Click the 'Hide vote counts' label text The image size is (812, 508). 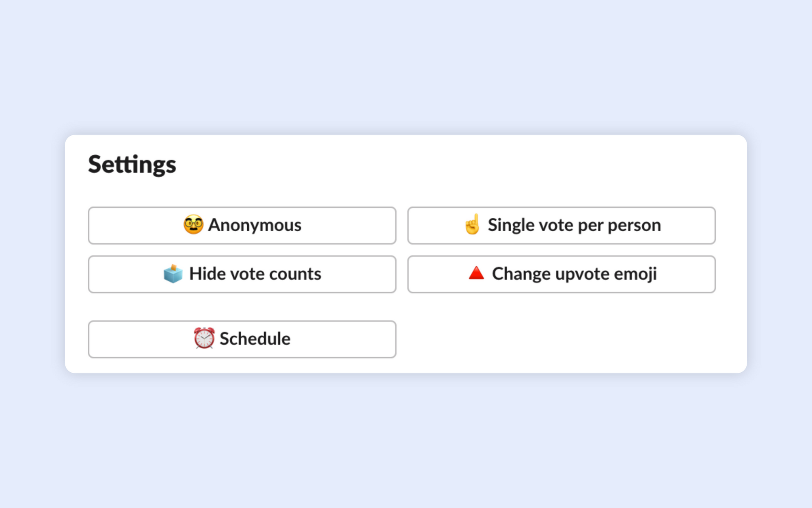coord(255,274)
